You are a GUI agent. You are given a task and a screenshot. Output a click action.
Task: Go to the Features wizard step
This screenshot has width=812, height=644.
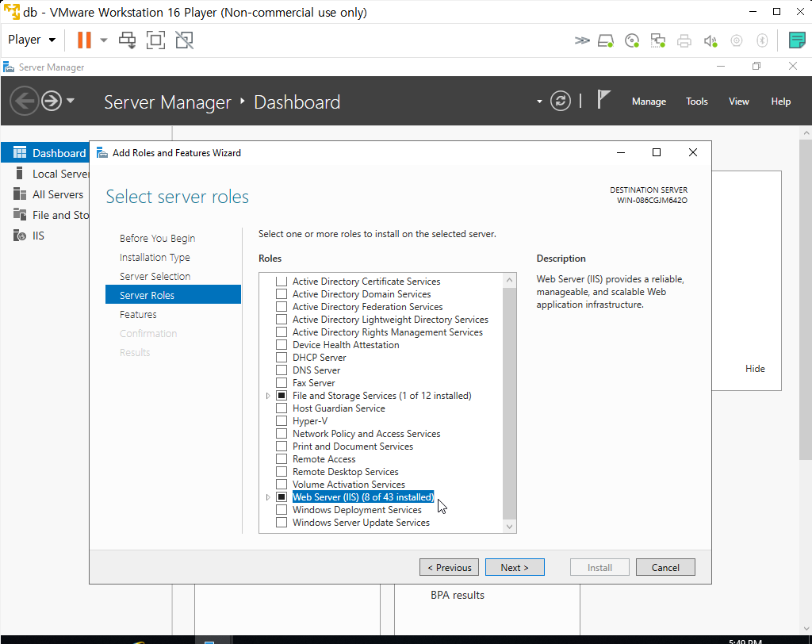[138, 315]
